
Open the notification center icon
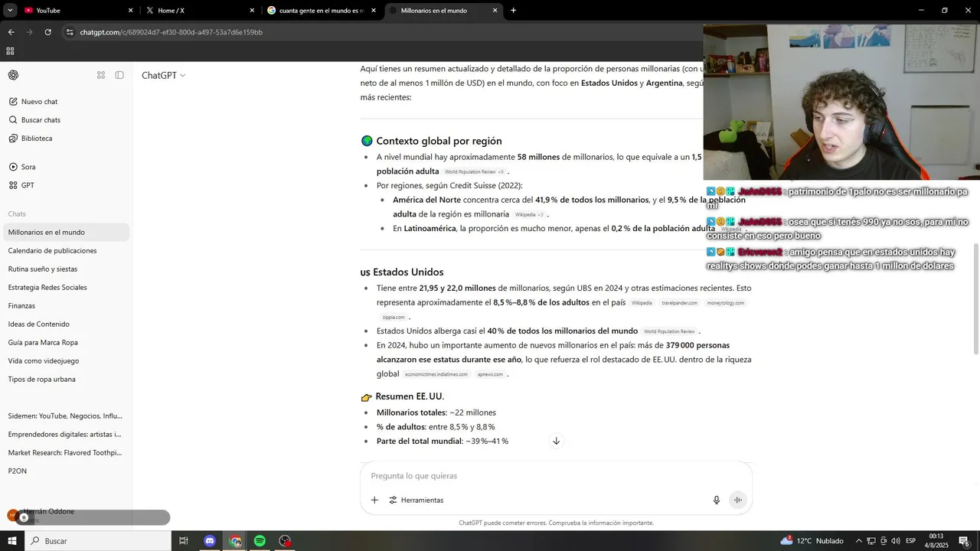point(965,541)
